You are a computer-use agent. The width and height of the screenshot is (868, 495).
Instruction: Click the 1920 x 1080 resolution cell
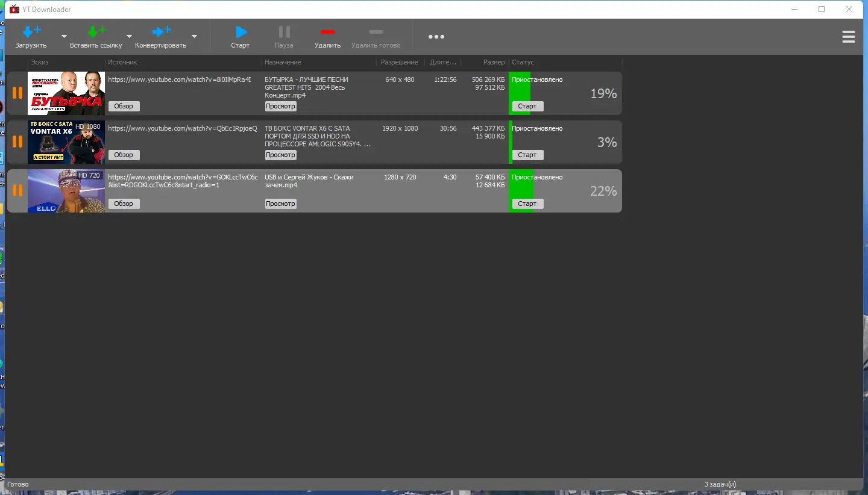click(400, 128)
